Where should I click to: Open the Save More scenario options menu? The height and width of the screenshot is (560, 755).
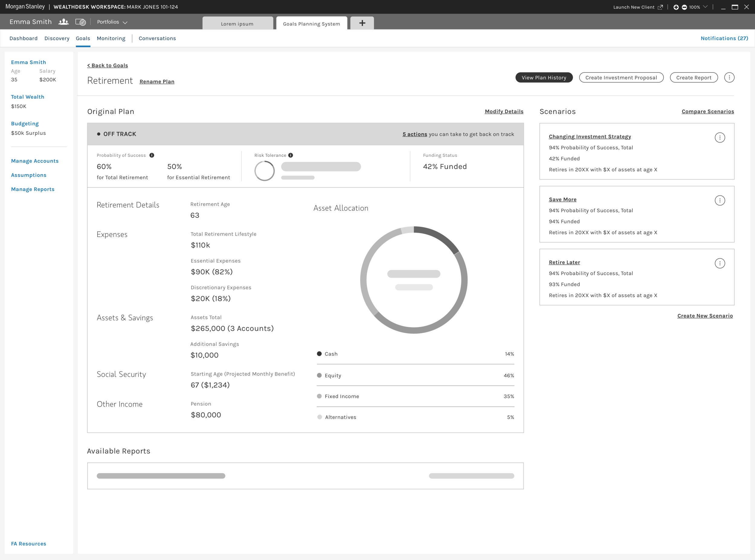click(x=720, y=200)
